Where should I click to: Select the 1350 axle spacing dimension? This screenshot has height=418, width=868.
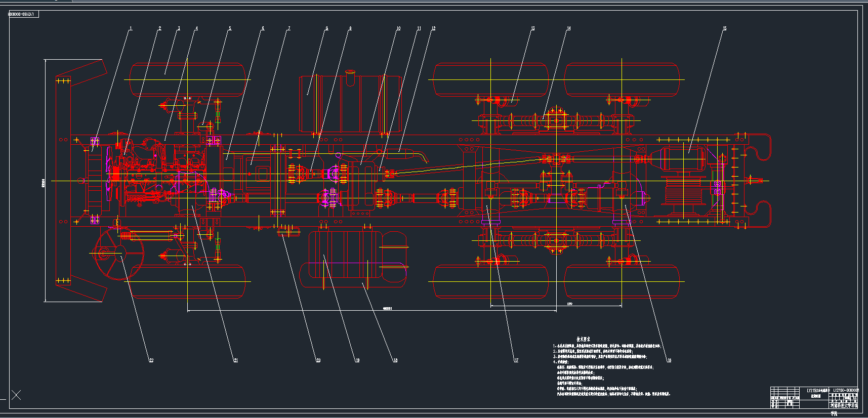pos(569,304)
